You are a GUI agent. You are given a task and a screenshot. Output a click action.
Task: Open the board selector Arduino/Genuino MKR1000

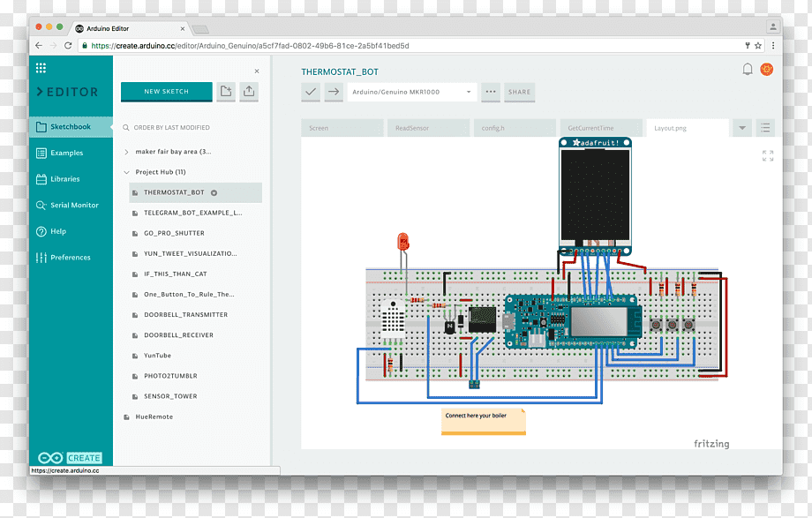(411, 92)
